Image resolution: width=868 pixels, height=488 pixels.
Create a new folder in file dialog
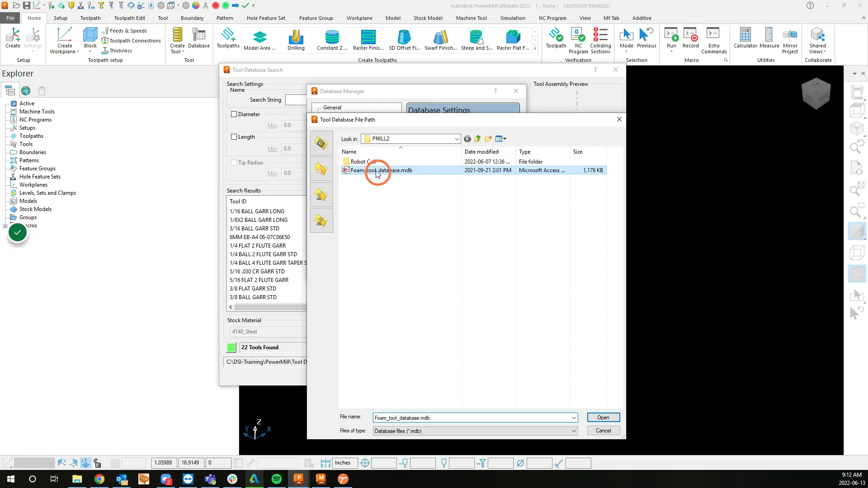pos(488,139)
